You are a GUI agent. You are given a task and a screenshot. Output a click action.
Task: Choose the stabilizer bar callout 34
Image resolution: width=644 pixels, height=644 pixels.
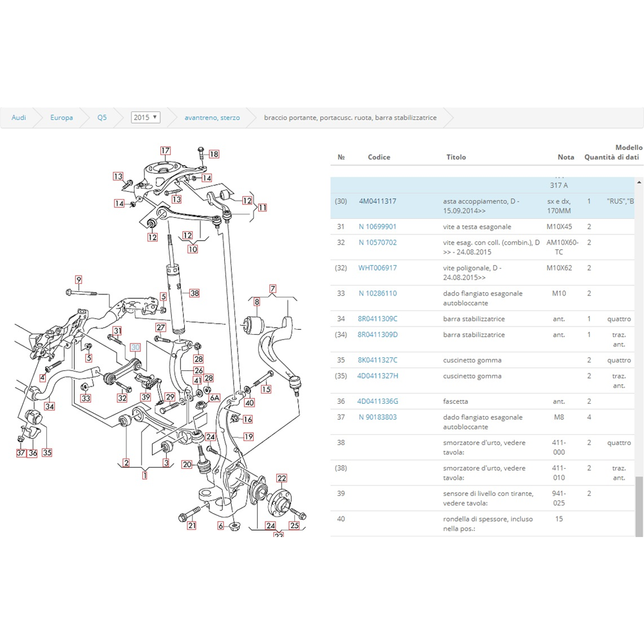[50, 406]
